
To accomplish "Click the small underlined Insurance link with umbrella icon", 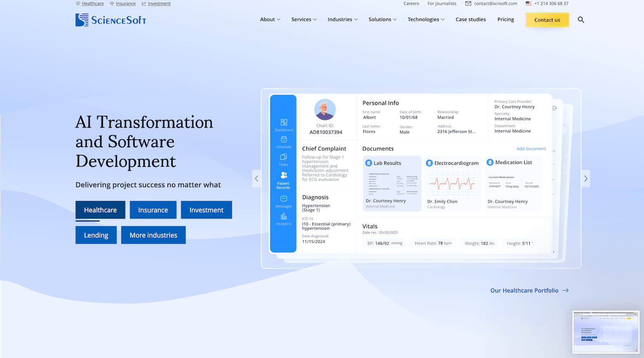I will [123, 3].
